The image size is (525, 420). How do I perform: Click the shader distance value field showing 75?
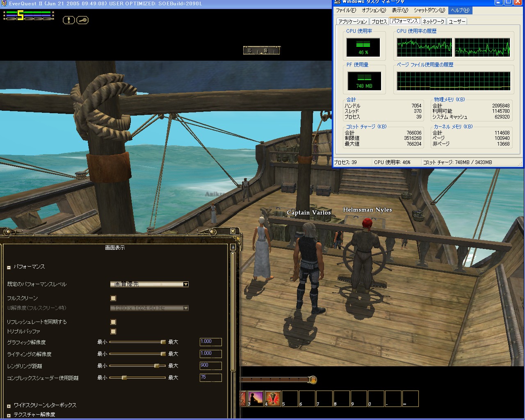[x=211, y=378]
